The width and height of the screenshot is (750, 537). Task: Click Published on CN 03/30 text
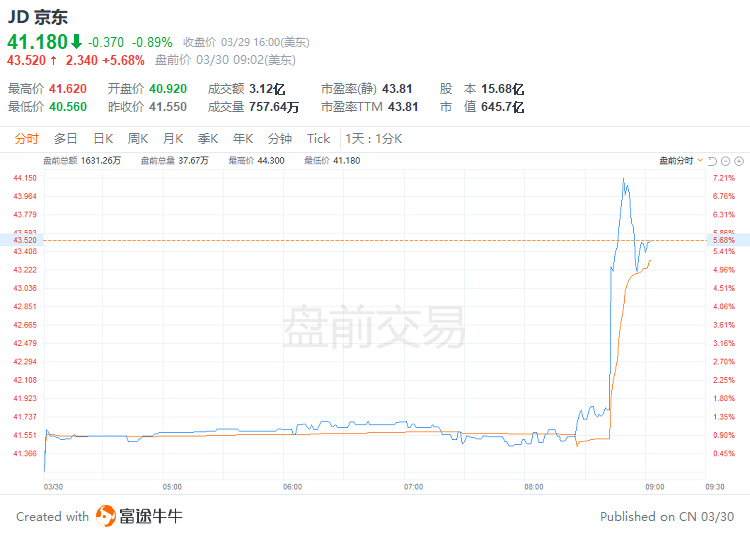click(667, 516)
